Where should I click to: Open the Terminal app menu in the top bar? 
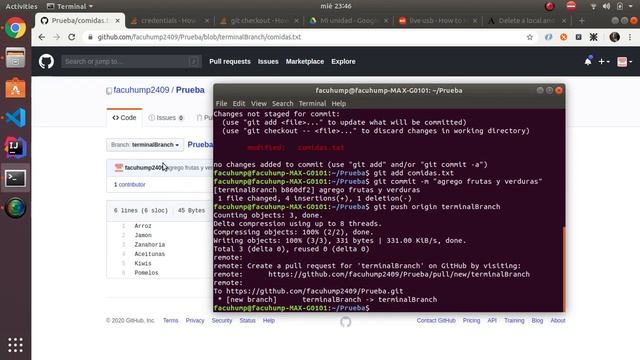[70, 6]
